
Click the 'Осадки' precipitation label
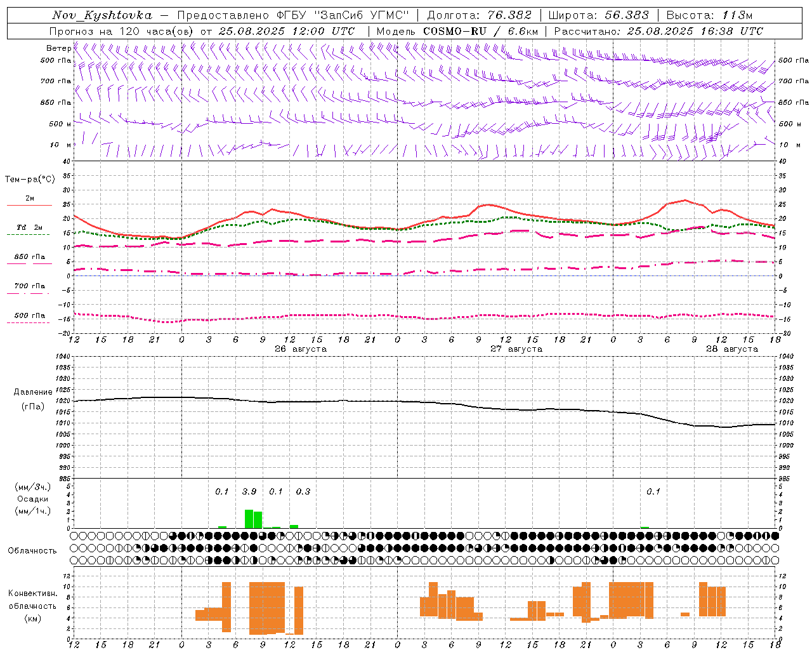click(33, 499)
